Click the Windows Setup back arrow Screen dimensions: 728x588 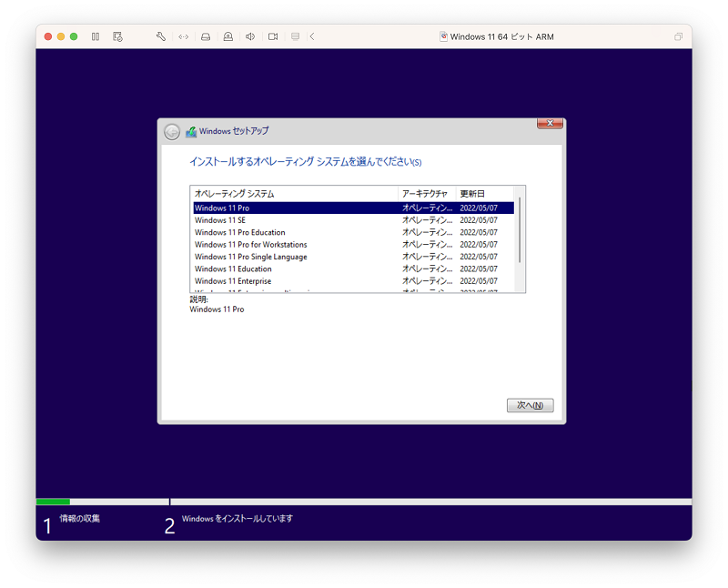pyautogui.click(x=172, y=132)
